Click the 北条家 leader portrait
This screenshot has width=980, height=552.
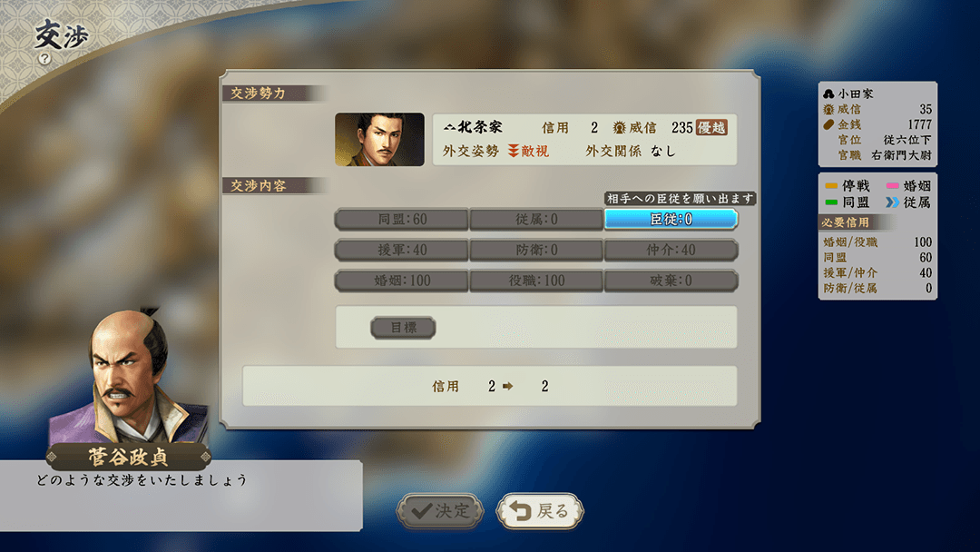379,140
